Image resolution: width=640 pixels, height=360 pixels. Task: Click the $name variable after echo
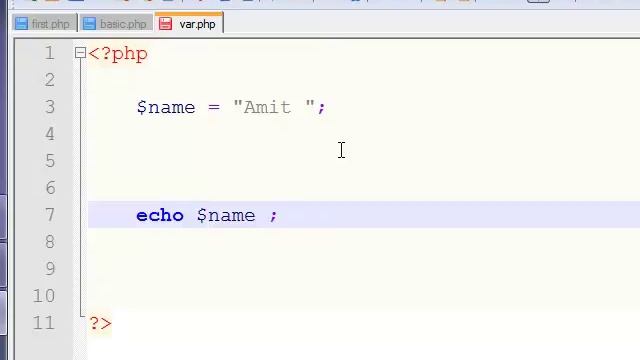(226, 215)
